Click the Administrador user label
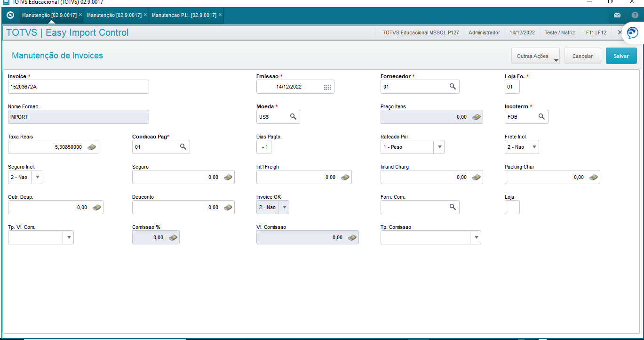The height and width of the screenshot is (340, 644). 484,32
